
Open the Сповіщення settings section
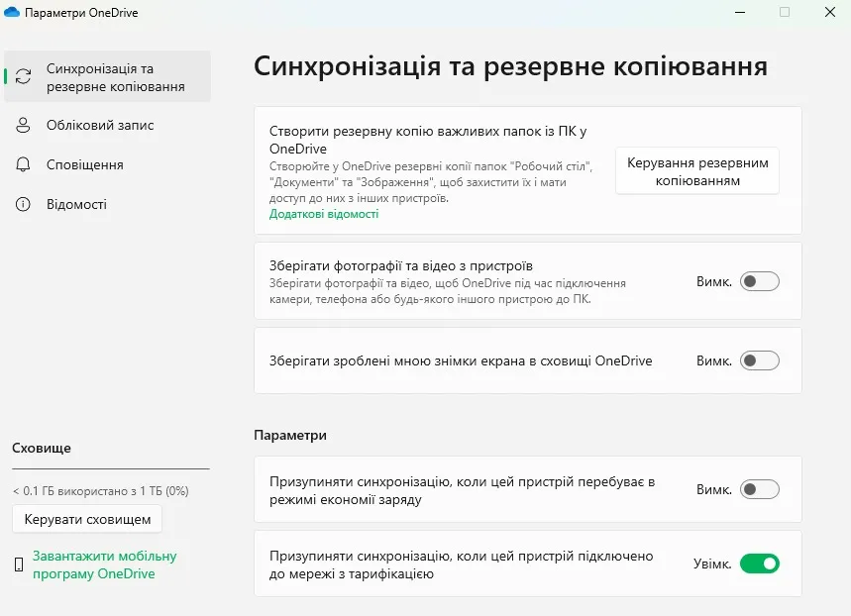pyautogui.click(x=84, y=164)
